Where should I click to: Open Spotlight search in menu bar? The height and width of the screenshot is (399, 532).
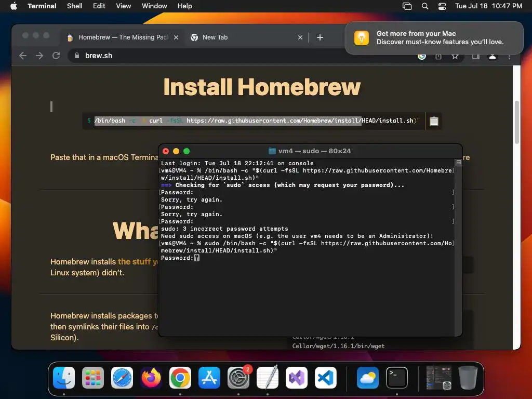(x=425, y=6)
